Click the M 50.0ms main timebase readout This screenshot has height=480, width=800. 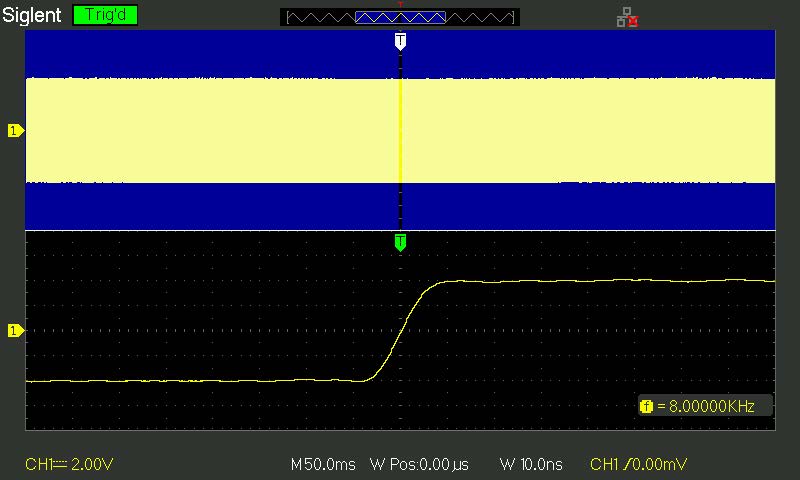click(x=323, y=464)
